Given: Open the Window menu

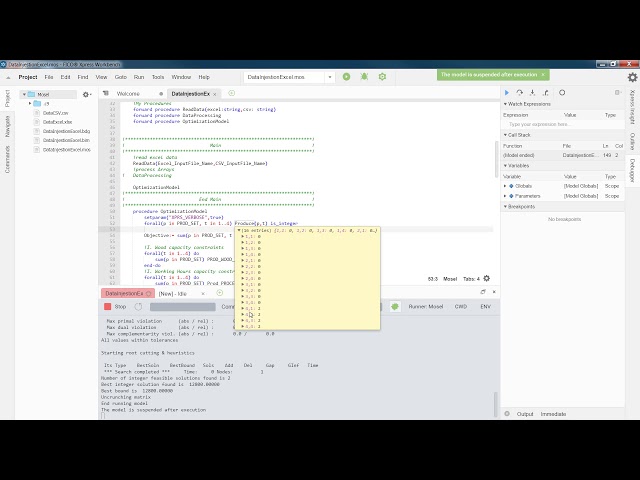Looking at the screenshot, I should click(x=181, y=77).
